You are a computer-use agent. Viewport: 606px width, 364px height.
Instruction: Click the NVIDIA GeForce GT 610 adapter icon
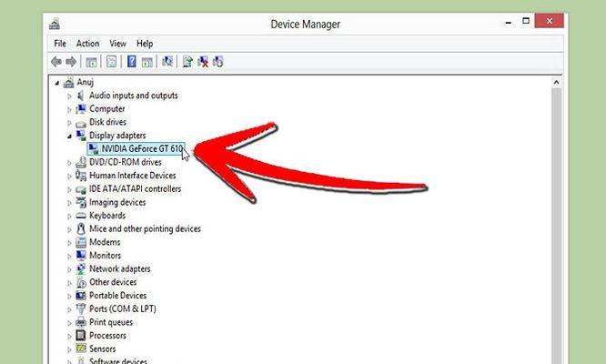pyautogui.click(x=93, y=148)
